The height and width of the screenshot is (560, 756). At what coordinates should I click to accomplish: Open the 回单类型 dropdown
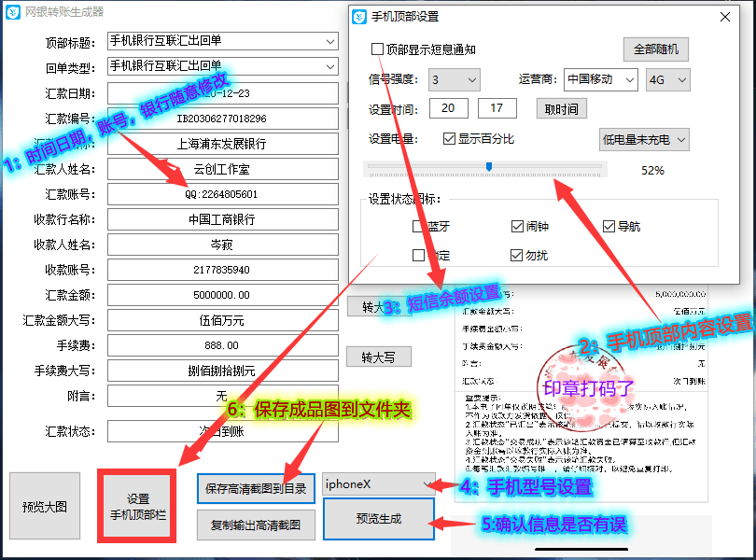click(x=329, y=66)
